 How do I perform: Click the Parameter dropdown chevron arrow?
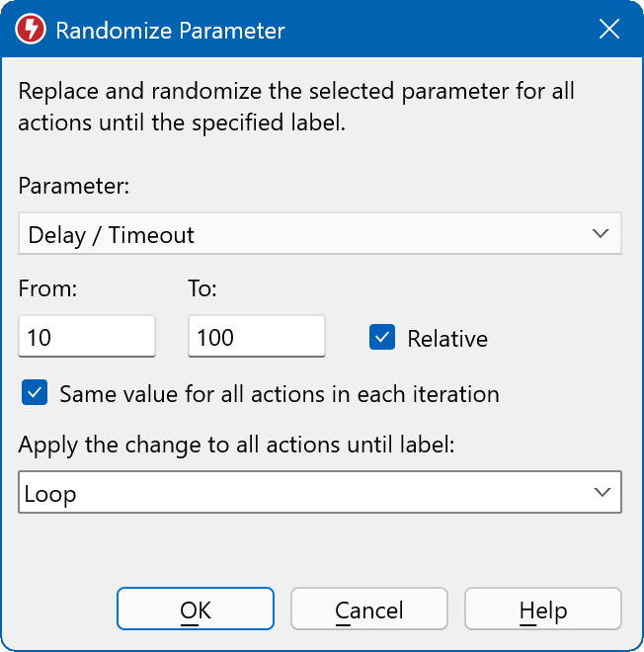[x=600, y=234]
